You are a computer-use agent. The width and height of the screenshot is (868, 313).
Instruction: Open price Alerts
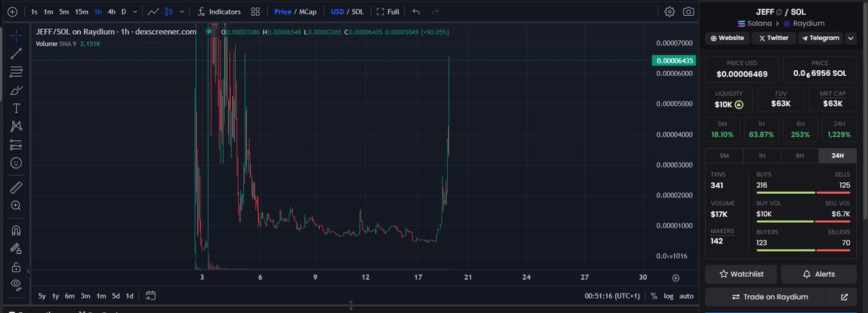click(817, 274)
